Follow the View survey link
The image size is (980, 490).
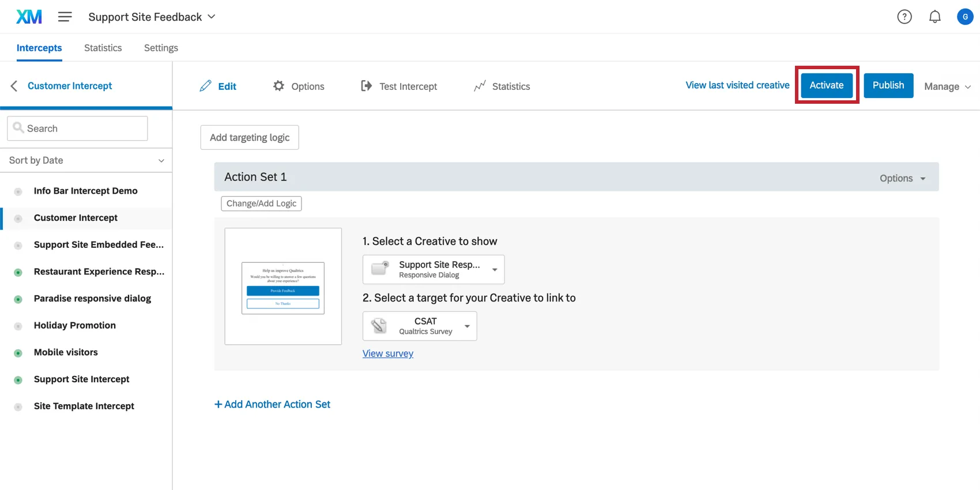[x=388, y=353]
